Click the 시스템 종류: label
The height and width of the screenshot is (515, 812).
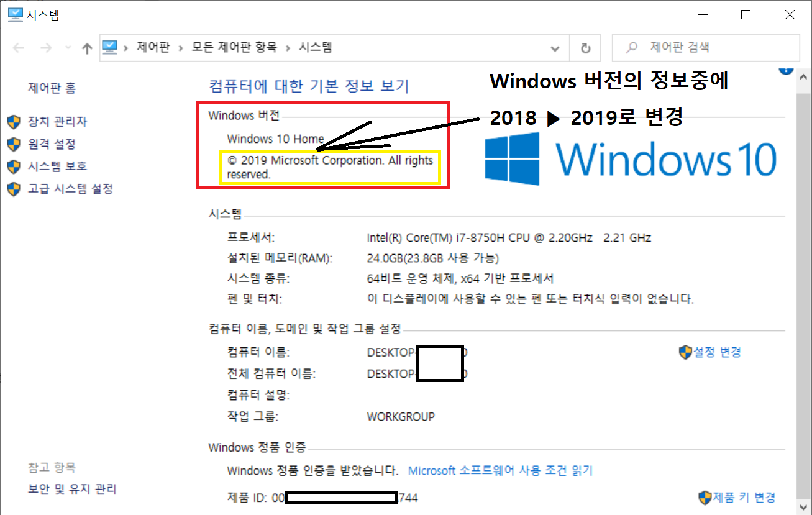coord(258,278)
